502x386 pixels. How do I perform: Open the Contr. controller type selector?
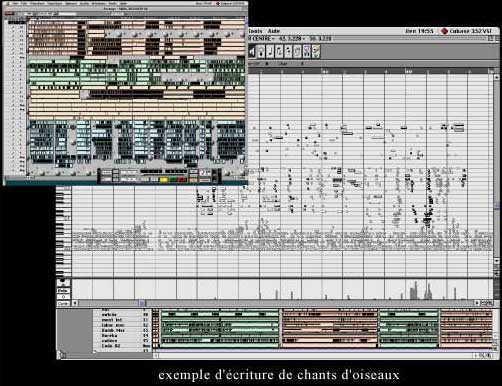pyautogui.click(x=63, y=303)
